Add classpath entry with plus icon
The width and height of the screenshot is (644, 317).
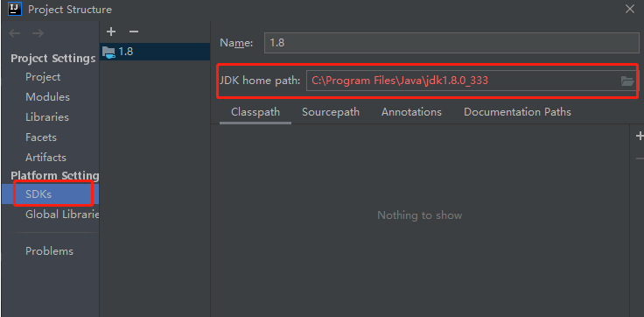(640, 136)
